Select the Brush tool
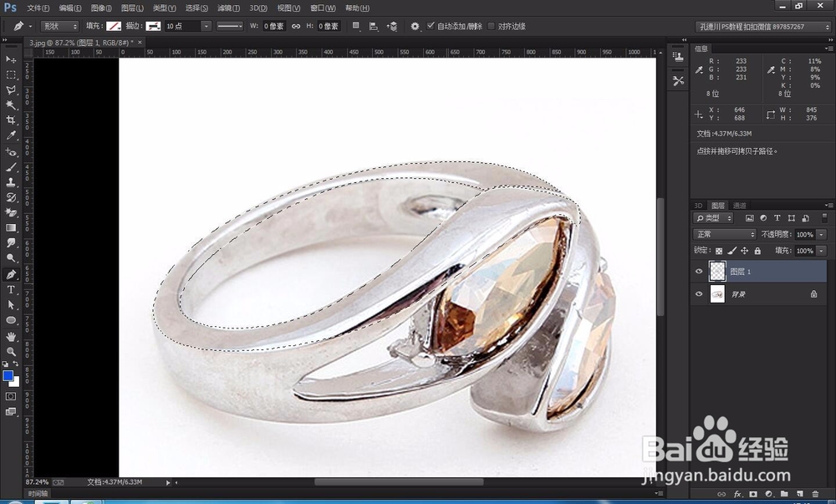 (x=11, y=166)
